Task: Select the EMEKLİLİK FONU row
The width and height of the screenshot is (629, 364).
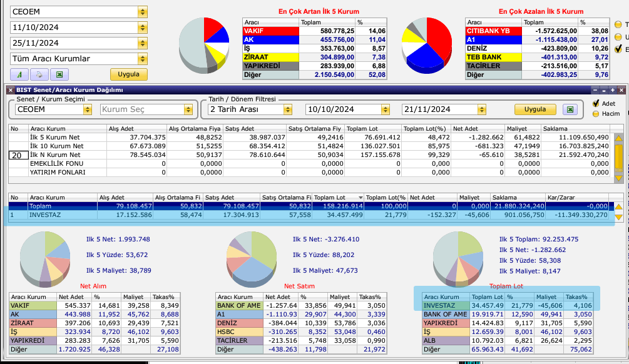Action: click(x=309, y=164)
